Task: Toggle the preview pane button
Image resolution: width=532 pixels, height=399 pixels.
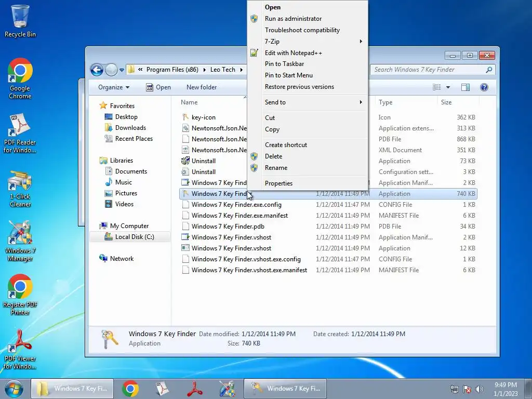Action: tap(465, 87)
